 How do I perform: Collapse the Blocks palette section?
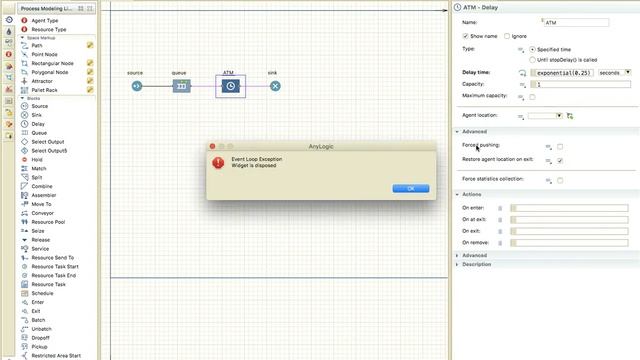point(22,98)
